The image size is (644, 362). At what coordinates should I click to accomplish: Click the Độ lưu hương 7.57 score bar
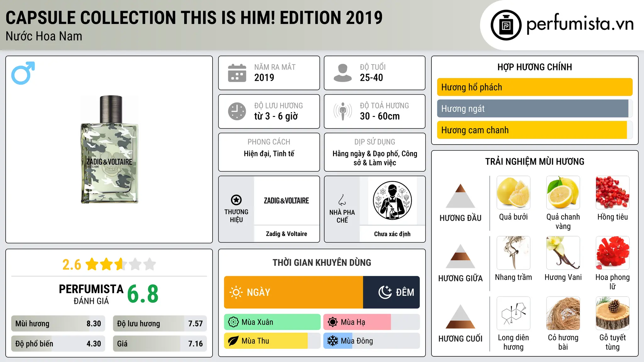click(160, 324)
